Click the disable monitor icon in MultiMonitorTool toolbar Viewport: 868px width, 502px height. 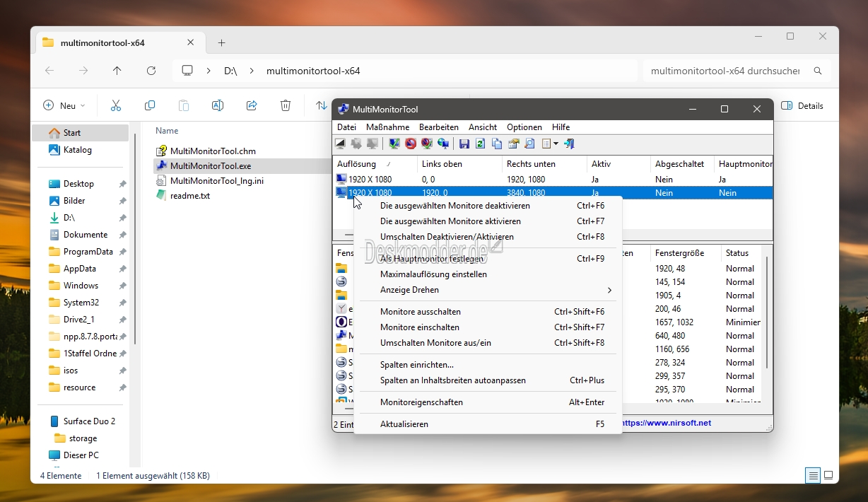click(x=340, y=144)
